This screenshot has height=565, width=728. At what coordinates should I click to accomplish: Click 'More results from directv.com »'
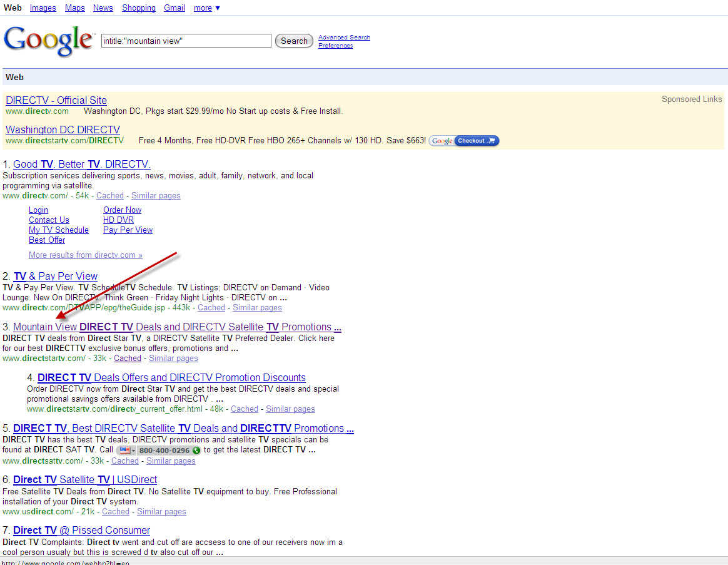click(x=86, y=255)
